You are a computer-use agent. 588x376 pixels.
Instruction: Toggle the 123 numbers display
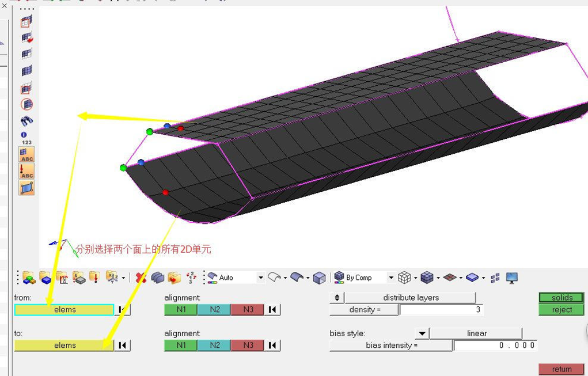tap(26, 142)
